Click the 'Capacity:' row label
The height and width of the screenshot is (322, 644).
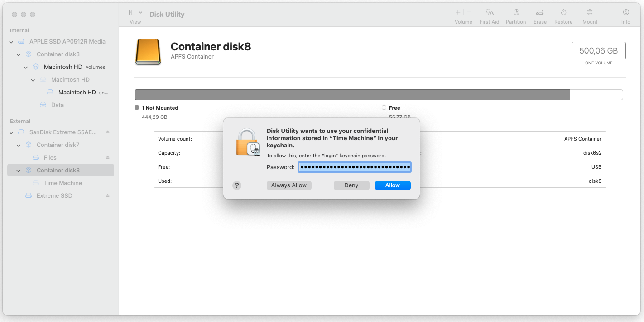tap(169, 153)
